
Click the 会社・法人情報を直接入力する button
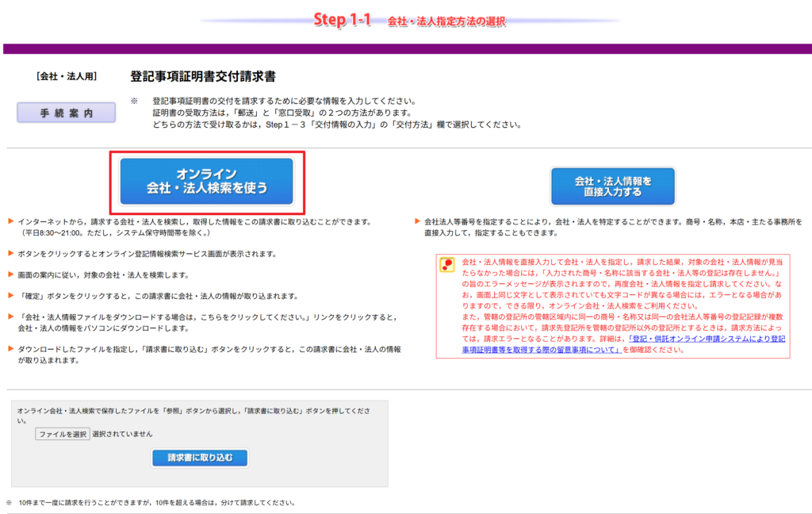[612, 186]
